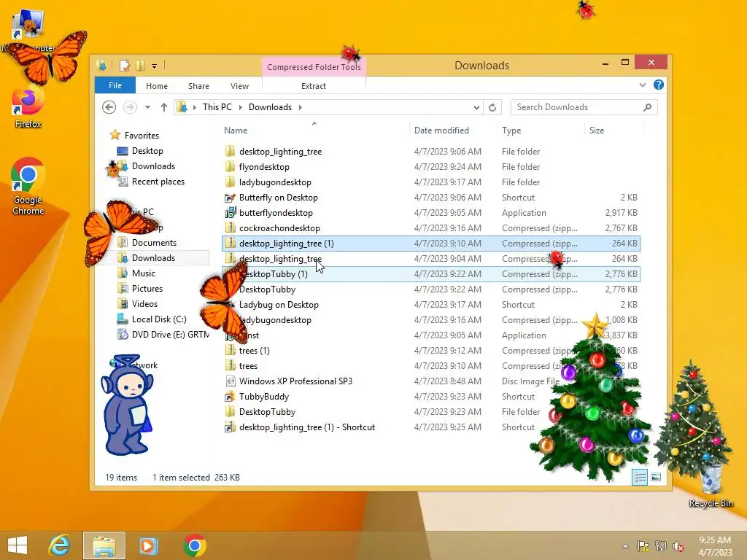Image resolution: width=747 pixels, height=560 pixels.
Task: Select the flyondesktop folder
Action: [264, 167]
